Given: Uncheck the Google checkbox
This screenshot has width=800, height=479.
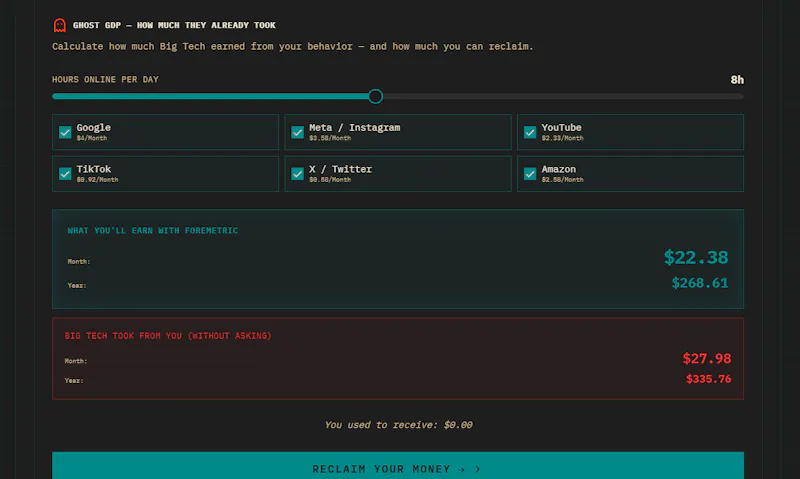Looking at the screenshot, I should (65, 132).
